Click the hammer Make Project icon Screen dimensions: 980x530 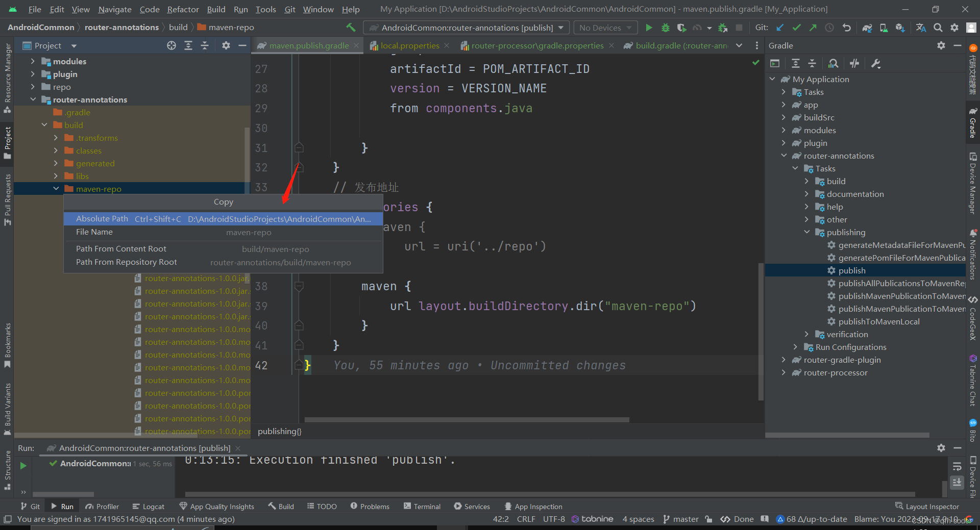[x=351, y=28]
